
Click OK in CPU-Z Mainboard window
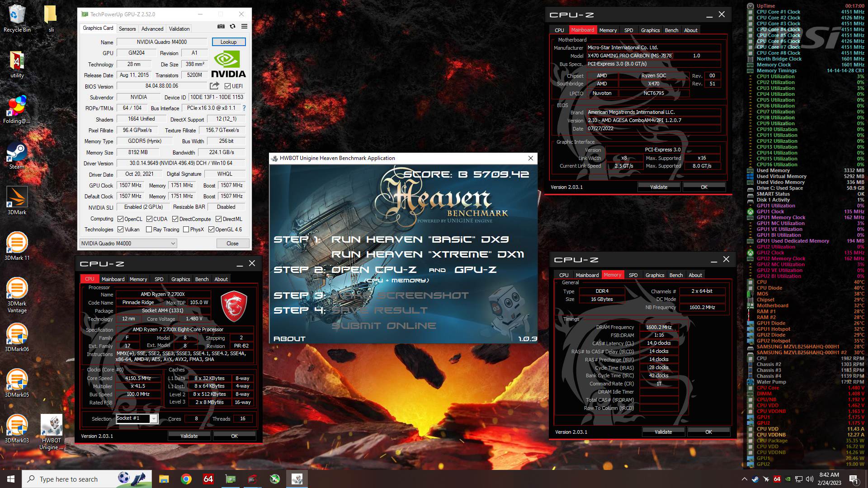point(704,187)
